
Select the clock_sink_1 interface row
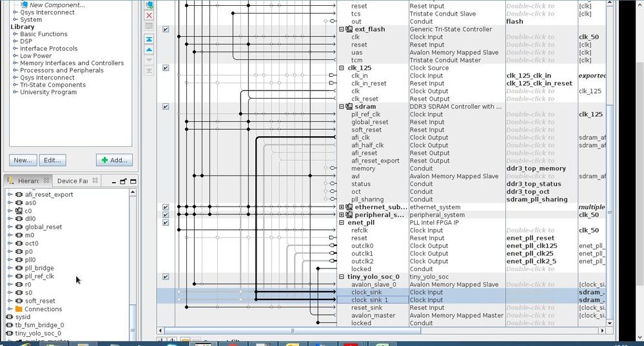coord(381,300)
